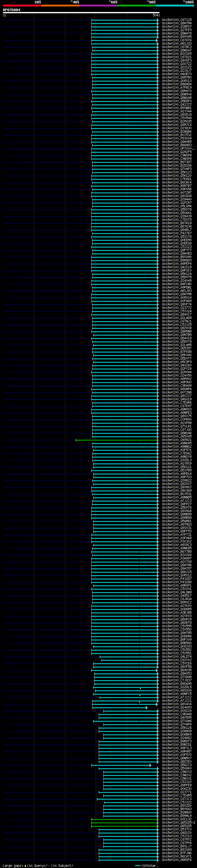Click hit label UniRef100_A3A997
Image resolution: width=197 pixels, height=868 pixels.
point(177,558)
